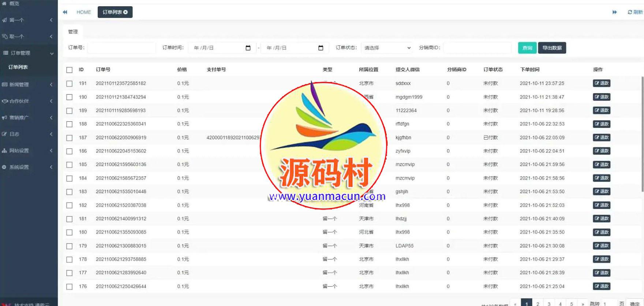
Task: Select the checkbox for order ID 180
Action: click(70, 232)
